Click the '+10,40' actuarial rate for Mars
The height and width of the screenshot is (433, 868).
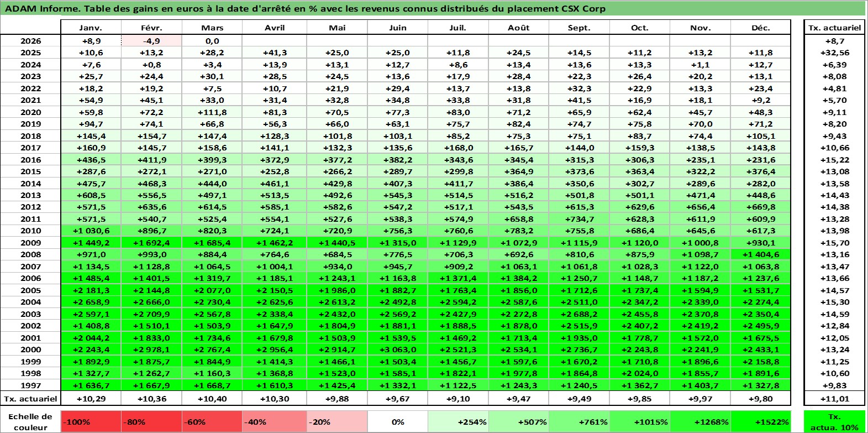212,399
